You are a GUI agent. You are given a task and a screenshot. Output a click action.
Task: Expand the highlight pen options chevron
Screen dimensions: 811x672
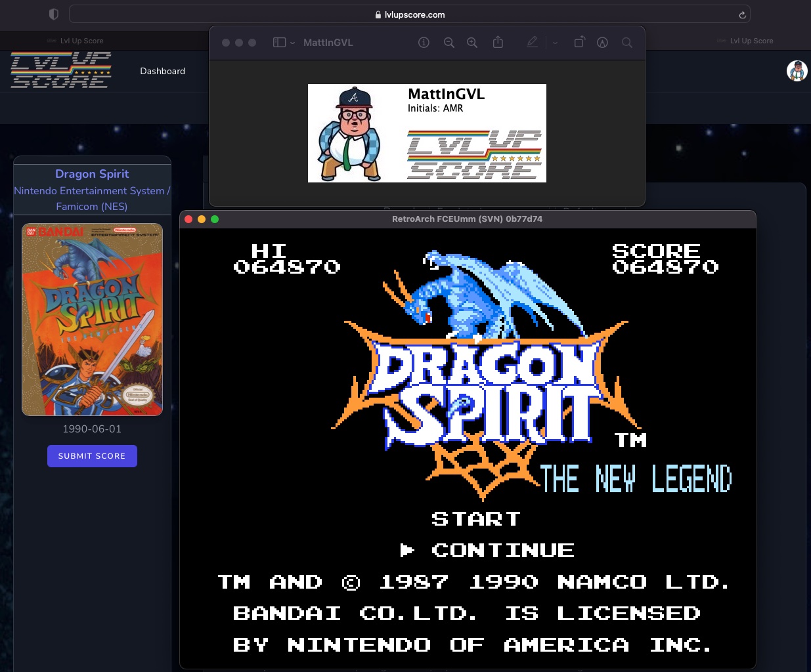(555, 43)
